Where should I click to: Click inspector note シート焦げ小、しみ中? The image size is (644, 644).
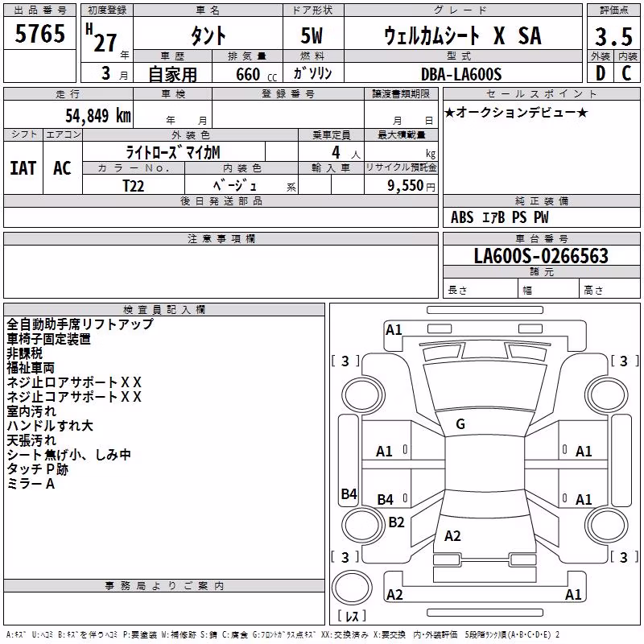click(x=69, y=455)
